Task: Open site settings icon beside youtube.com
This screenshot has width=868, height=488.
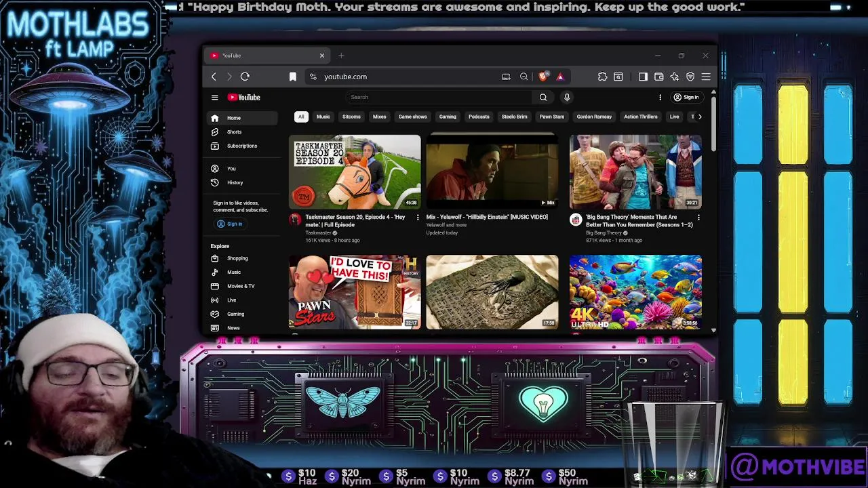Action: pyautogui.click(x=313, y=77)
